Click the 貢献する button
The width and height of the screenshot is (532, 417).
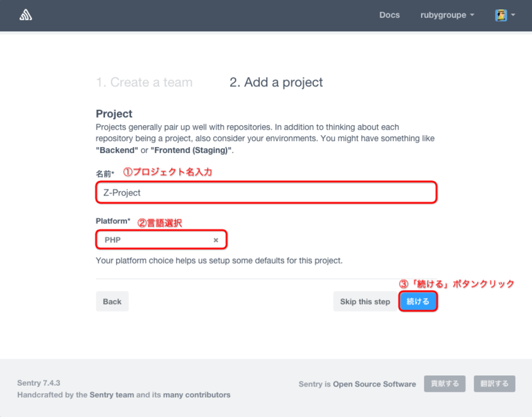coord(444,384)
